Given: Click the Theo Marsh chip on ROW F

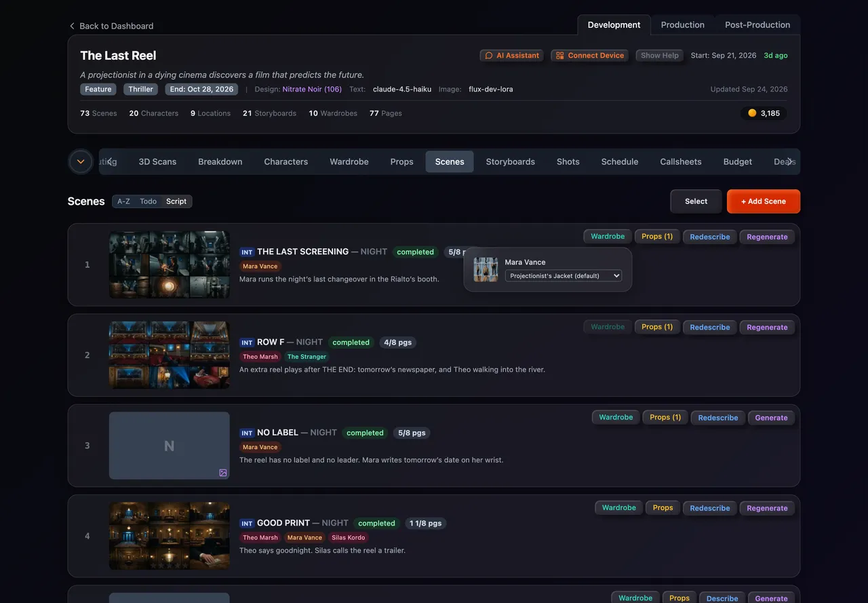Looking at the screenshot, I should coord(260,357).
